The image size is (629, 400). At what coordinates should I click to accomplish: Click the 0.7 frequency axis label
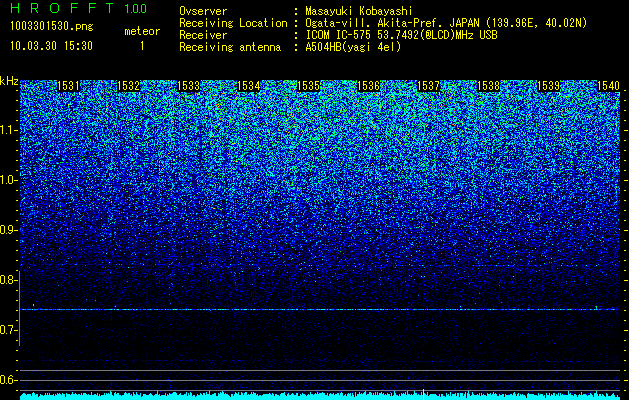tap(8, 330)
